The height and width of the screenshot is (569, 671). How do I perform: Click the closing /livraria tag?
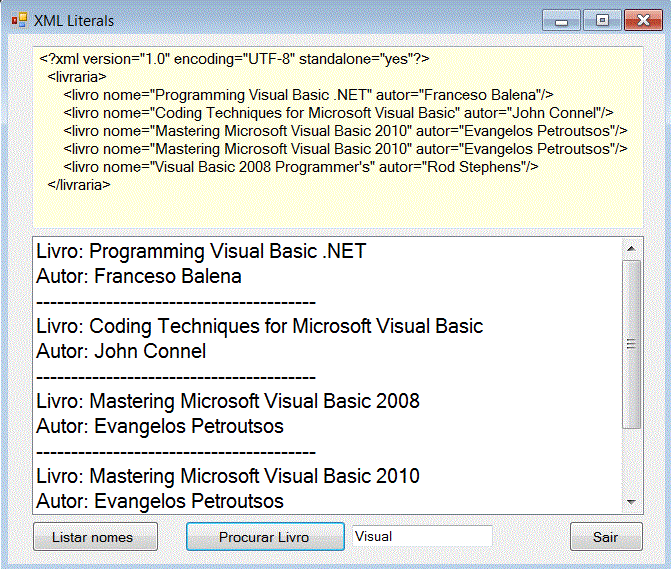[x=79, y=185]
